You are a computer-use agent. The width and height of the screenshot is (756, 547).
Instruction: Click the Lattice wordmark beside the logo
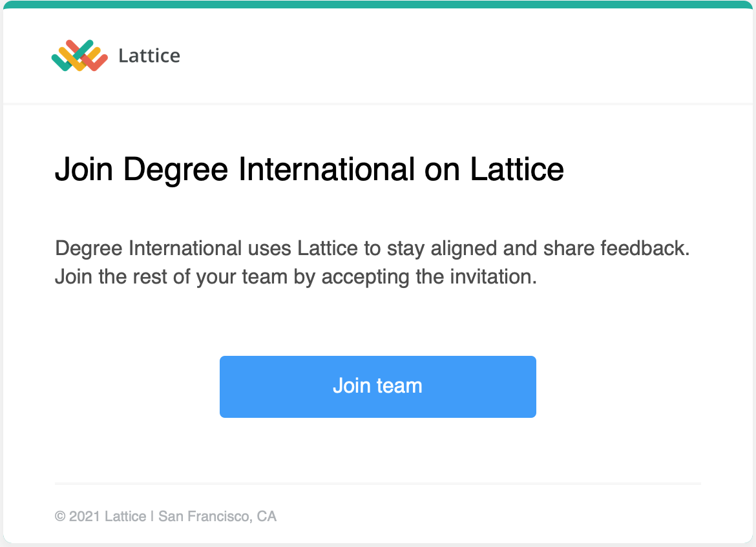(x=149, y=56)
